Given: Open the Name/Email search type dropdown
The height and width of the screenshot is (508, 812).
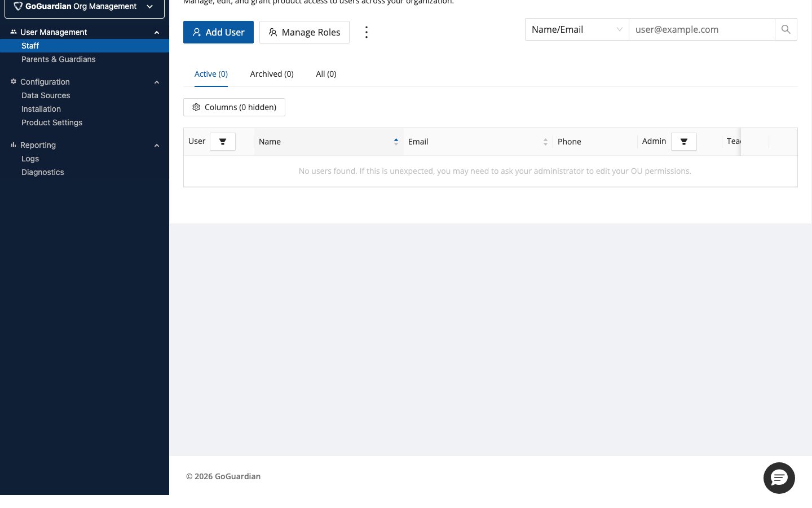Looking at the screenshot, I should point(577,29).
